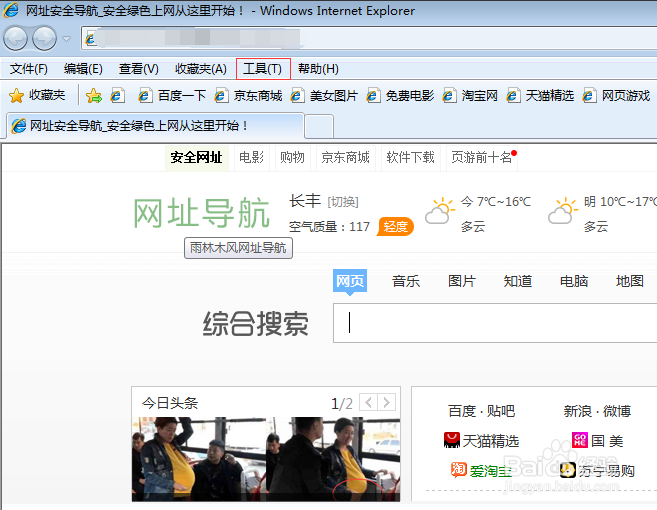Click the IE logo in title bar
The width and height of the screenshot is (657, 510).
10,10
